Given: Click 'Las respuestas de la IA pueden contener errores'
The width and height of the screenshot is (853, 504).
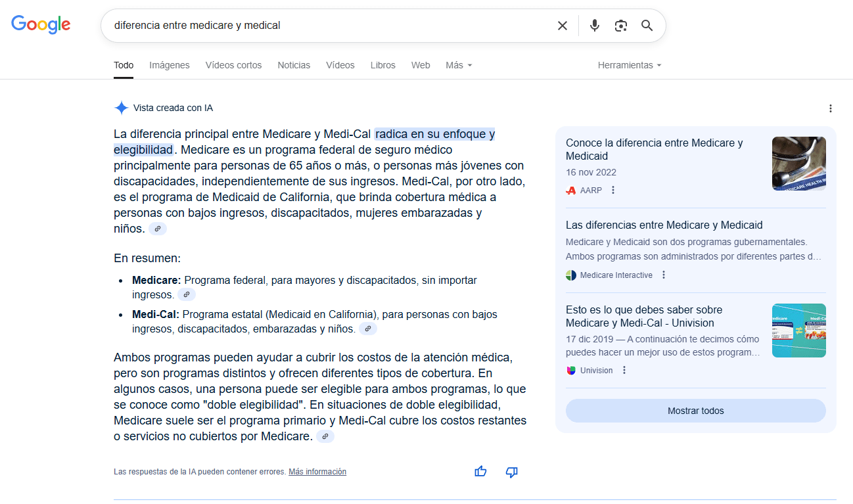Looking at the screenshot, I should [200, 472].
